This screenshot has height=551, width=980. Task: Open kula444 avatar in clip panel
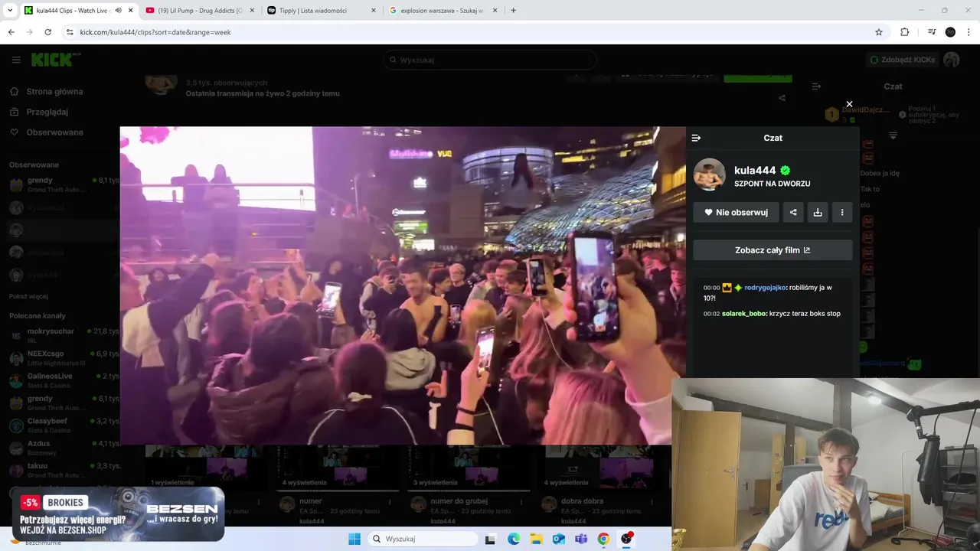click(x=709, y=175)
